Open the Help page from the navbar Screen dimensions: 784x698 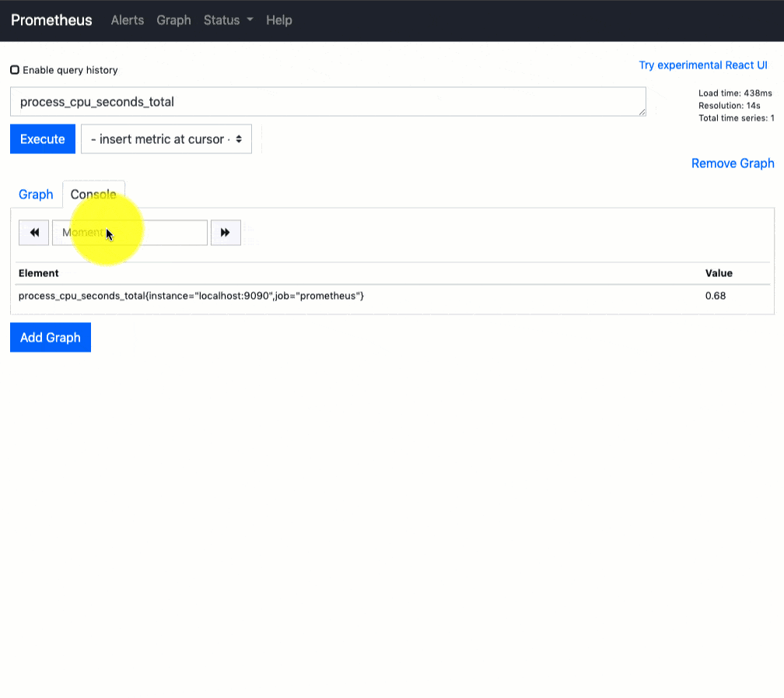278,20
